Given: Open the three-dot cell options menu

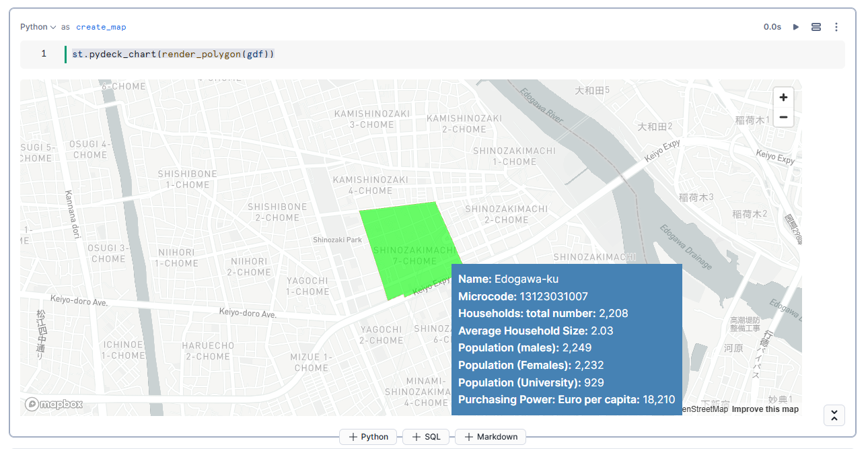Looking at the screenshot, I should (836, 27).
